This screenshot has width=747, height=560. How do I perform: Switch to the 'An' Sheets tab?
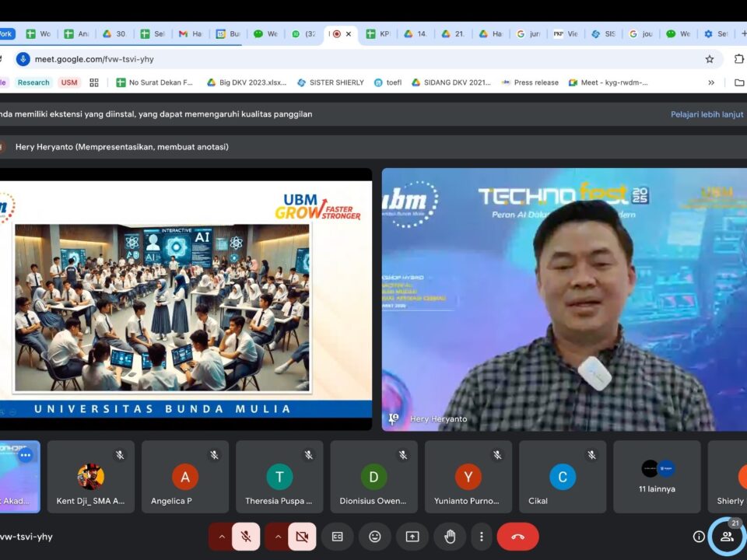77,33
